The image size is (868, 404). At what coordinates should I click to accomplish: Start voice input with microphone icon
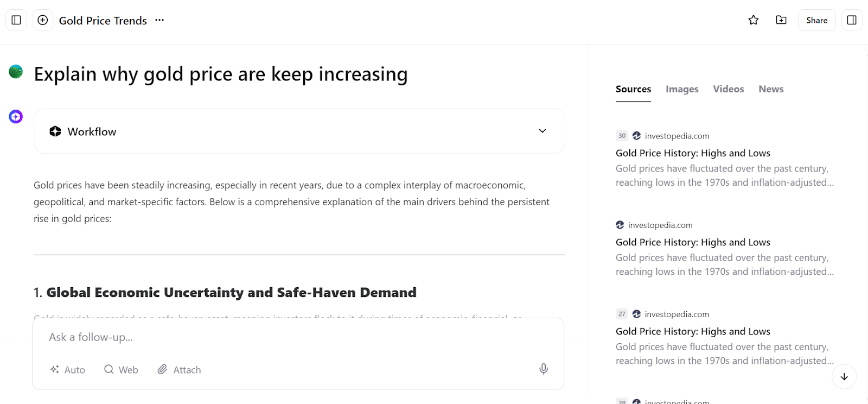point(543,369)
